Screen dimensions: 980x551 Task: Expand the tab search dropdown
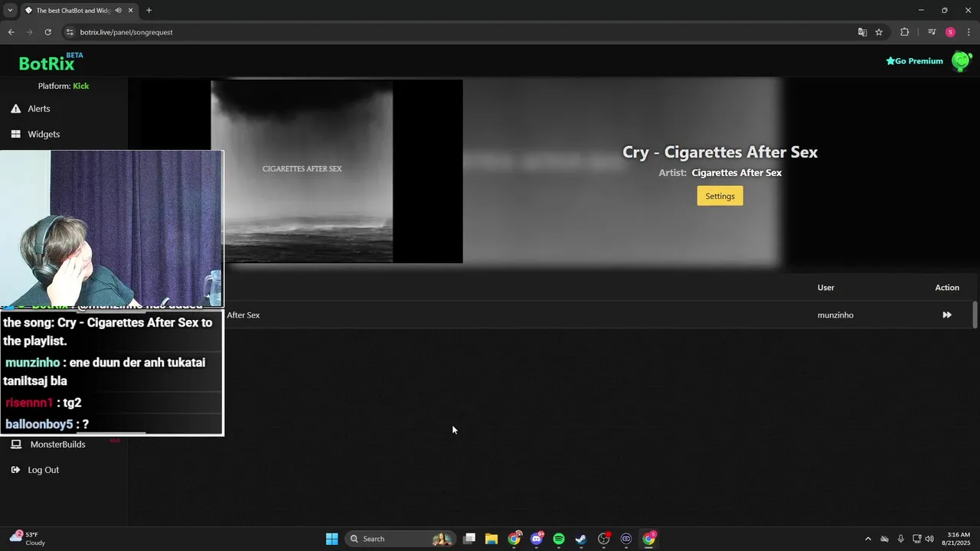10,11
